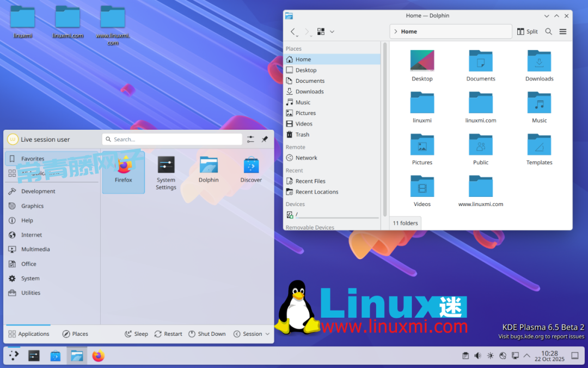Open the Dolphin hamburger menu
588x368 pixels.
[563, 32]
